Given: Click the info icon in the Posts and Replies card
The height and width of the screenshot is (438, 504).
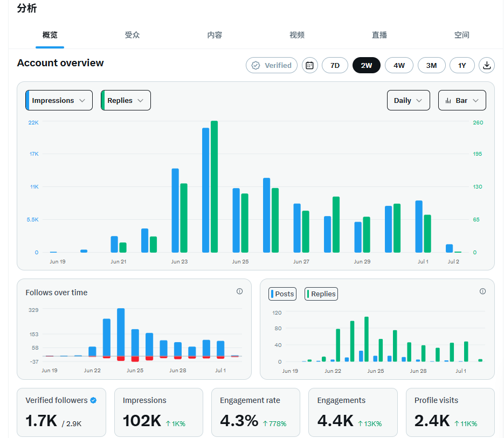Looking at the screenshot, I should click(482, 291).
